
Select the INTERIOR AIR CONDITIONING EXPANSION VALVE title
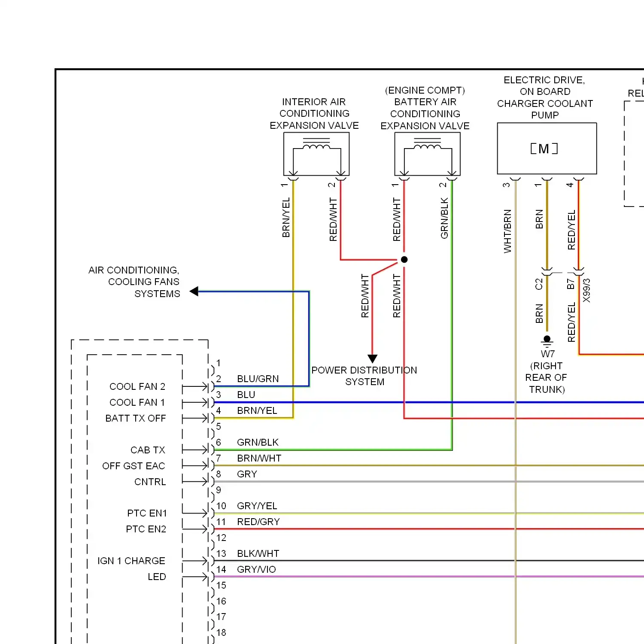click(x=314, y=114)
